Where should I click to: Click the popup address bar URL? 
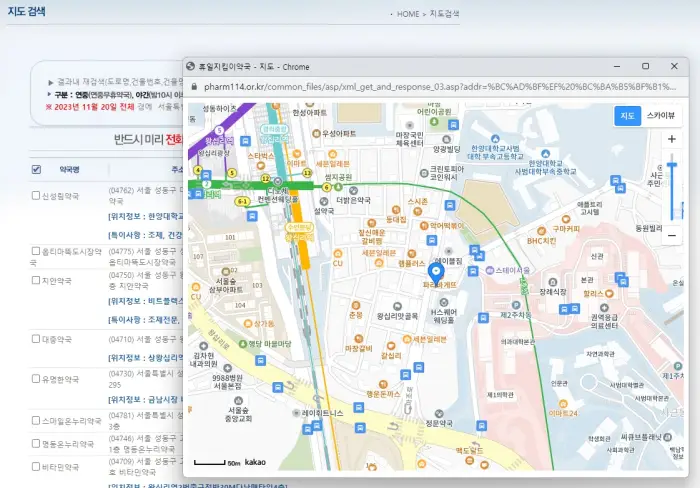tap(440, 87)
